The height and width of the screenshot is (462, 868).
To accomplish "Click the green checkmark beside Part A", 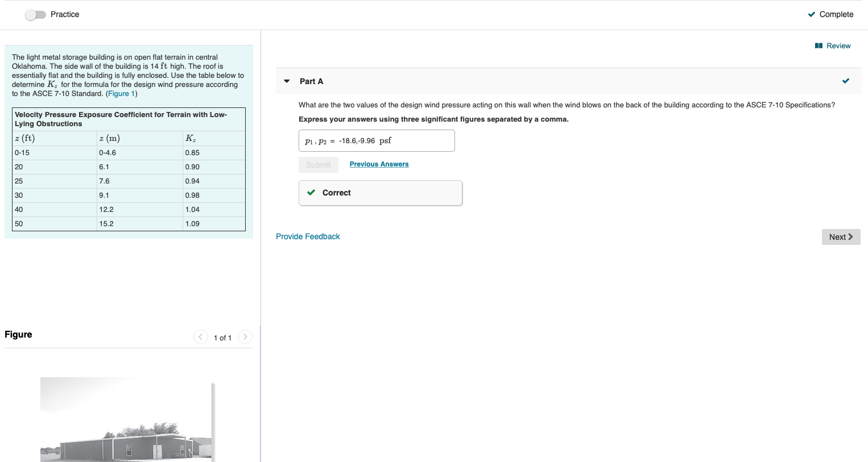I will (846, 81).
